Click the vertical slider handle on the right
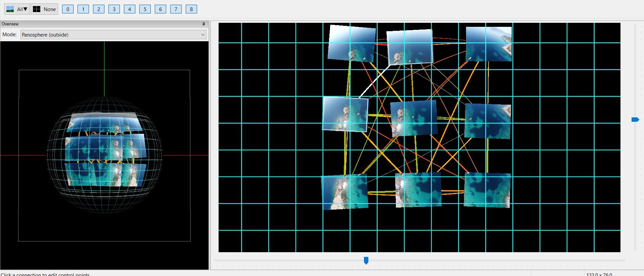The height and width of the screenshot is (276, 644). pyautogui.click(x=635, y=119)
